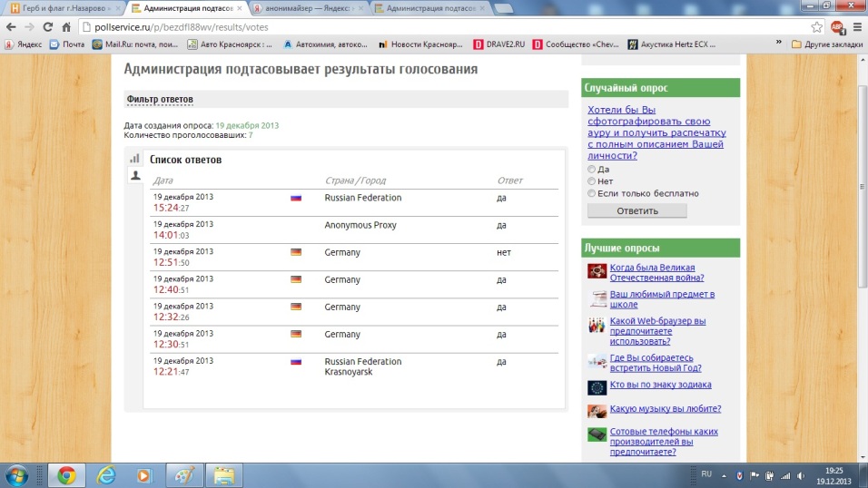Open the 'Другие закладки' folder
The width and height of the screenshot is (868, 488).
[827, 44]
